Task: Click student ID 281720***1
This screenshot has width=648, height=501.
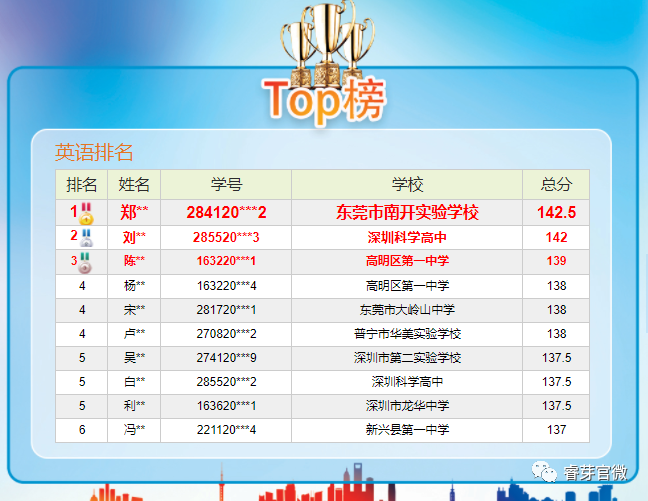Action: click(x=226, y=310)
